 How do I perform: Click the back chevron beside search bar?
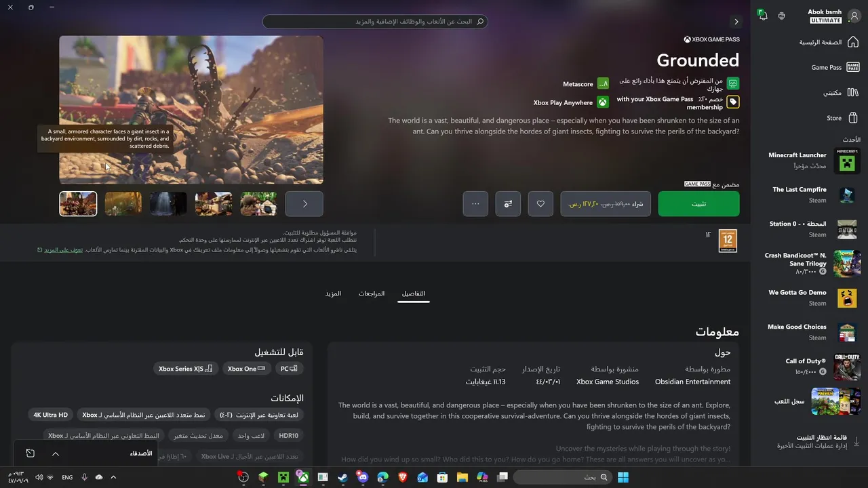pyautogui.click(x=736, y=22)
